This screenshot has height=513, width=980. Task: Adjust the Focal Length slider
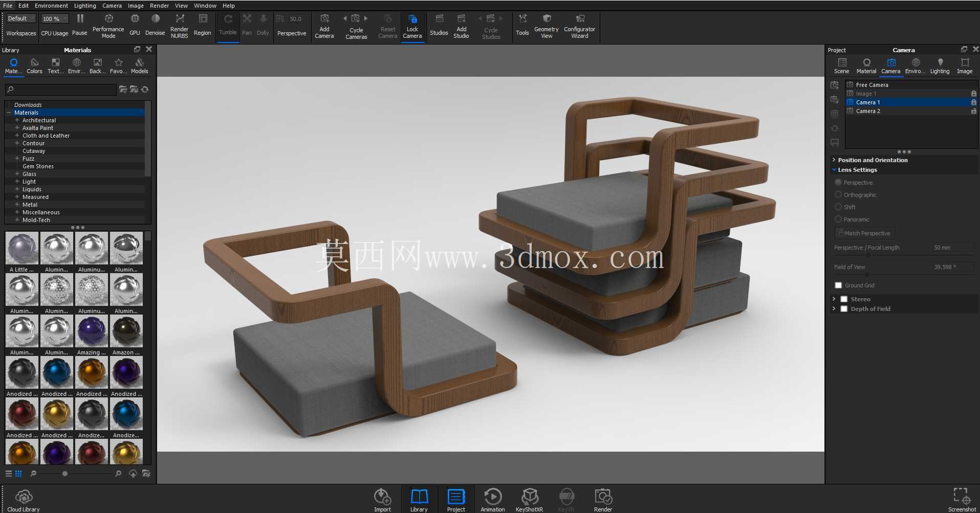coord(868,255)
